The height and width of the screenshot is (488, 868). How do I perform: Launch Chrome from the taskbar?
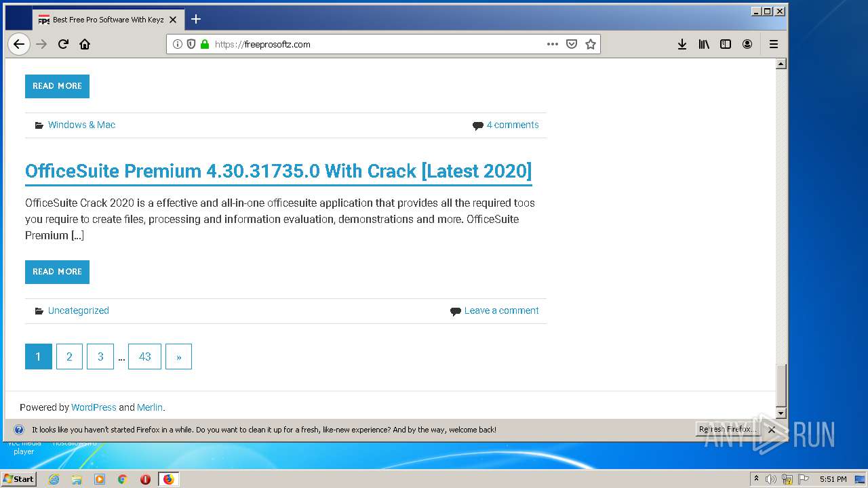coord(122,479)
